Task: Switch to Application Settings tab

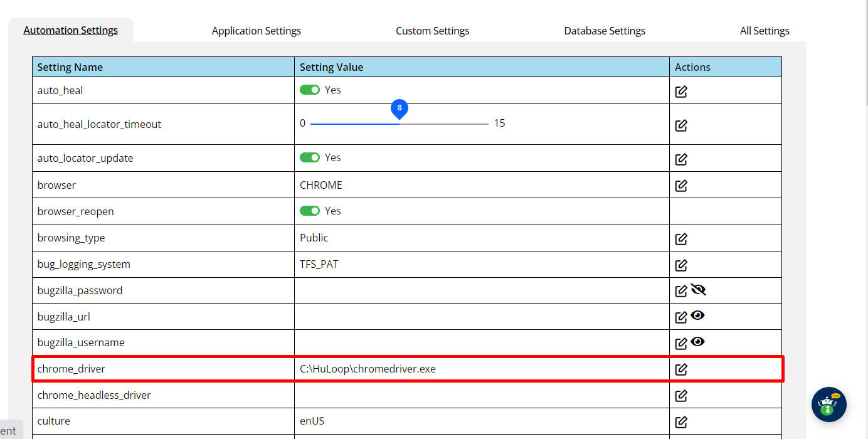Action: [256, 31]
